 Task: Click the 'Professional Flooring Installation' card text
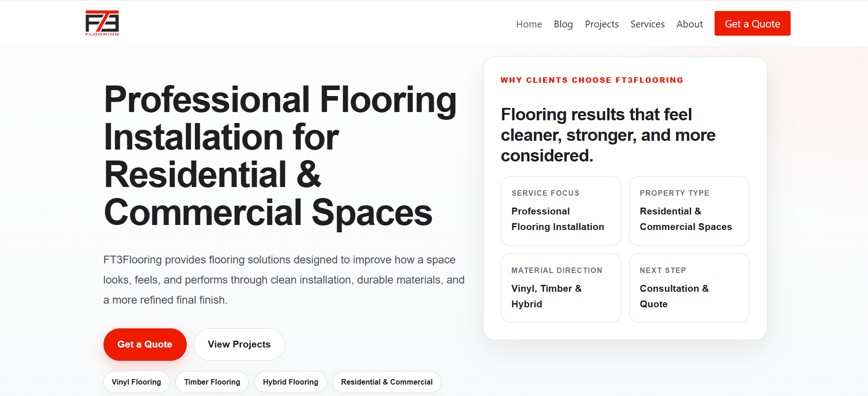point(558,219)
